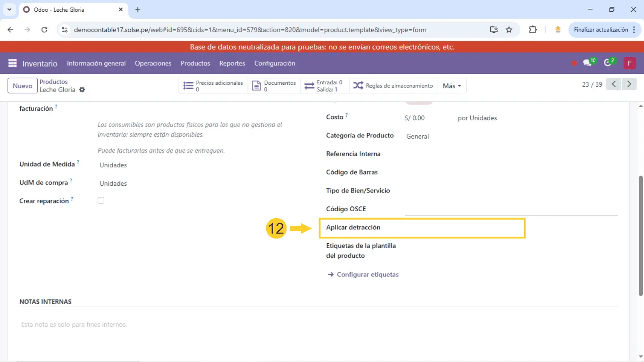Click the Productos breadcrumb link

54,81
